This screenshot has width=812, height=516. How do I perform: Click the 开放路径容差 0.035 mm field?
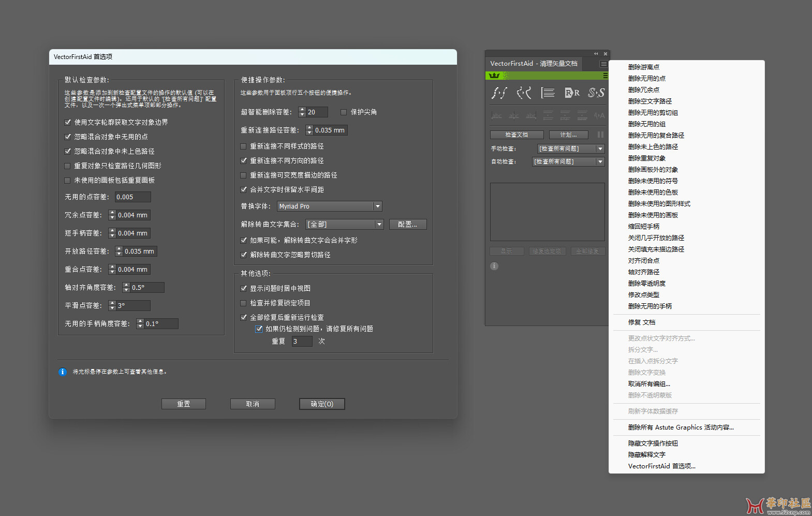coord(140,251)
